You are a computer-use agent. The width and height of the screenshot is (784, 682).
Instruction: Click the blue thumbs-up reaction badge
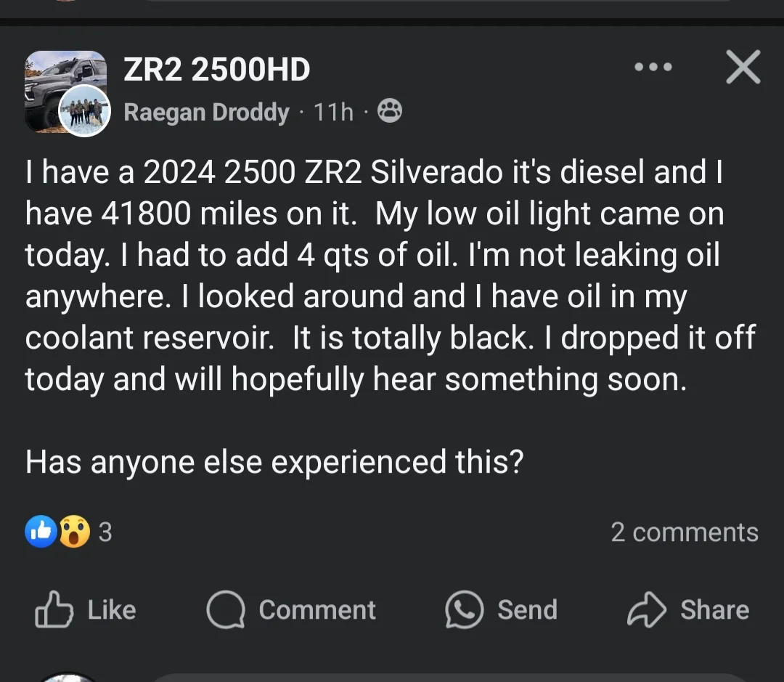41,532
